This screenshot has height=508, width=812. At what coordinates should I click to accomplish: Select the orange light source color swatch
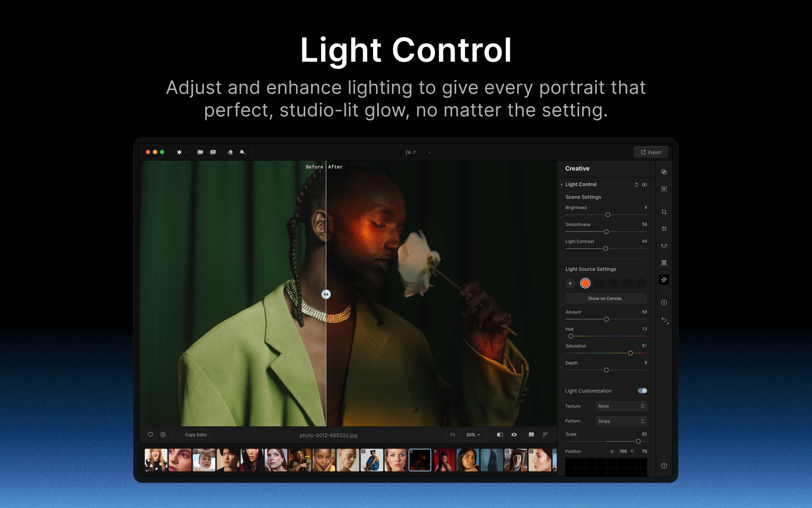pos(585,283)
